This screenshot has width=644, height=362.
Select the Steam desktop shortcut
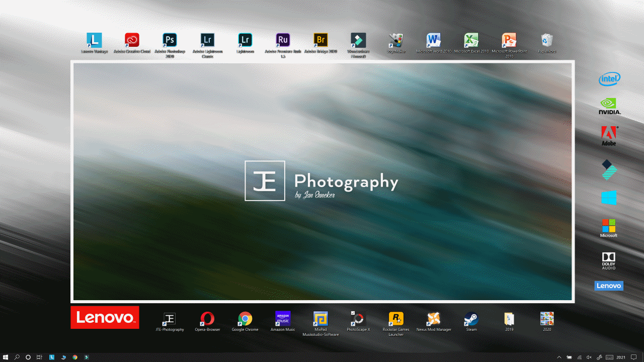click(x=471, y=322)
